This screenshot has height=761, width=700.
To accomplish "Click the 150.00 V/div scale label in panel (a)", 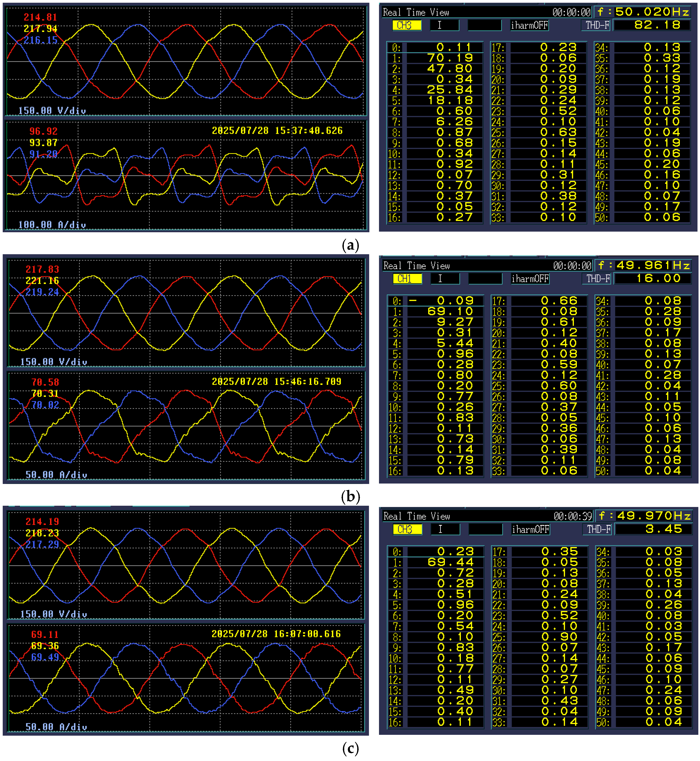I will pos(52,111).
